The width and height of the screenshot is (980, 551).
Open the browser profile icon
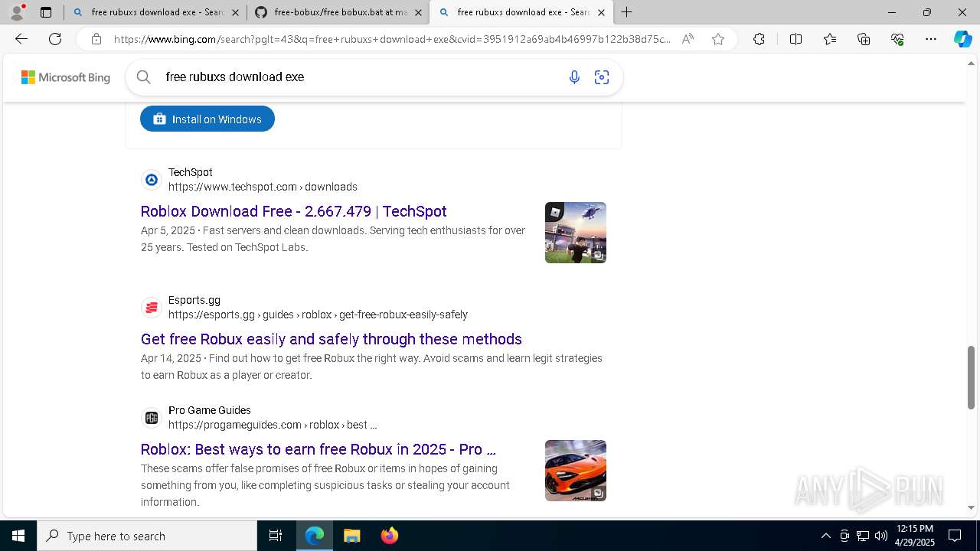click(17, 12)
